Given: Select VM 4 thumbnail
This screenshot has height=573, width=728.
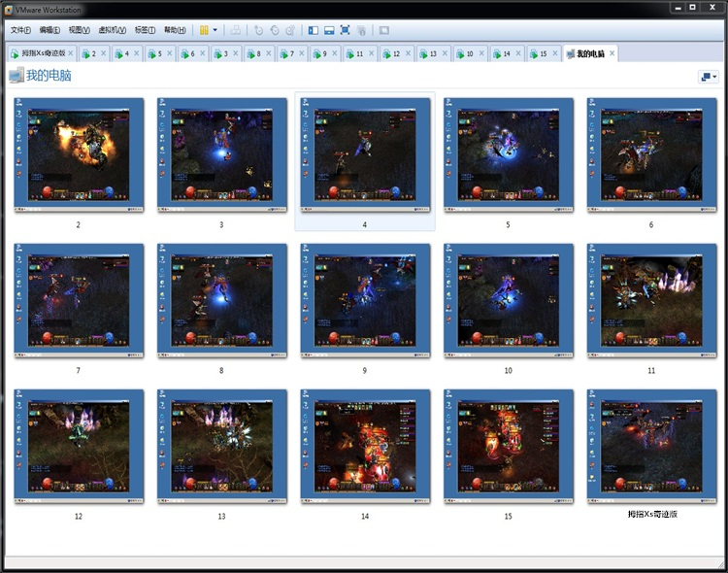Looking at the screenshot, I should (x=365, y=155).
